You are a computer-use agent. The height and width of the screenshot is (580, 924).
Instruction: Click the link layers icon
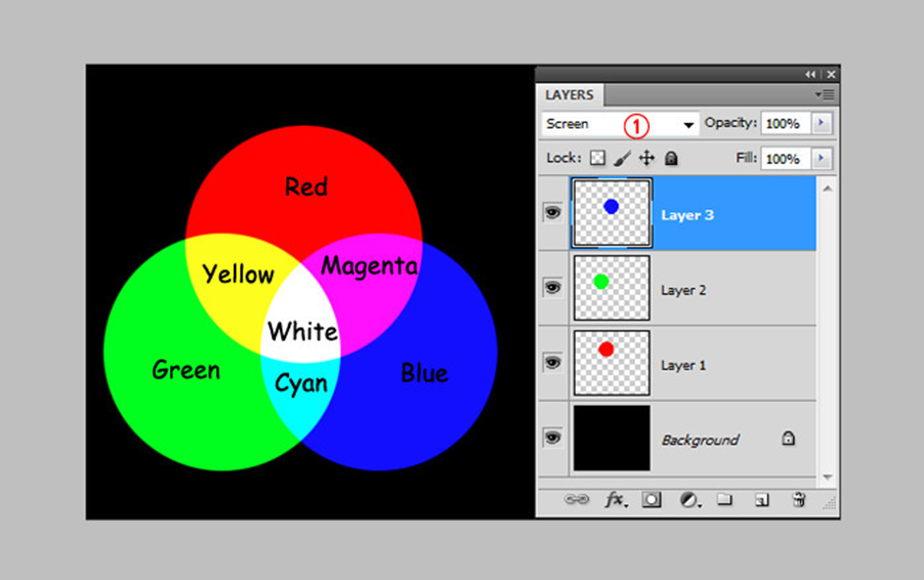click(576, 499)
